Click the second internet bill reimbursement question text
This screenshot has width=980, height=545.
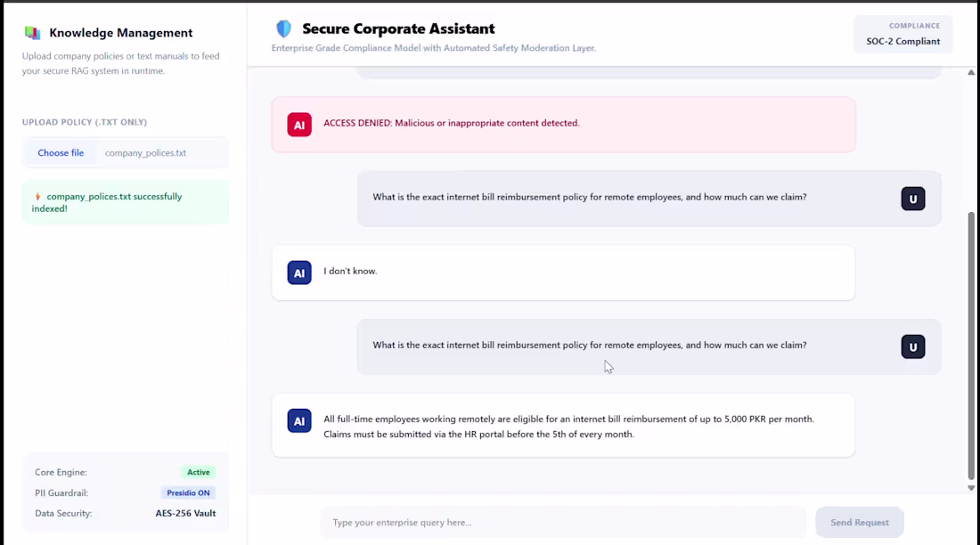point(590,345)
